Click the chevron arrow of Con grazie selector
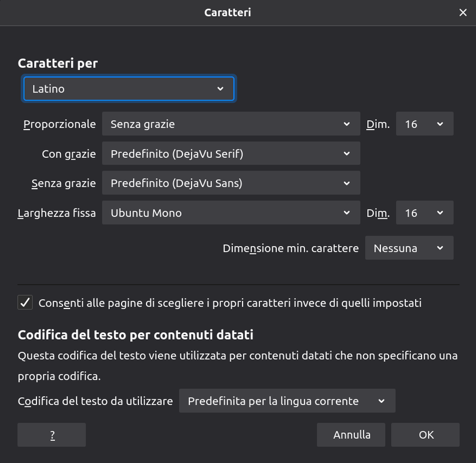The height and width of the screenshot is (463, 476). point(347,154)
